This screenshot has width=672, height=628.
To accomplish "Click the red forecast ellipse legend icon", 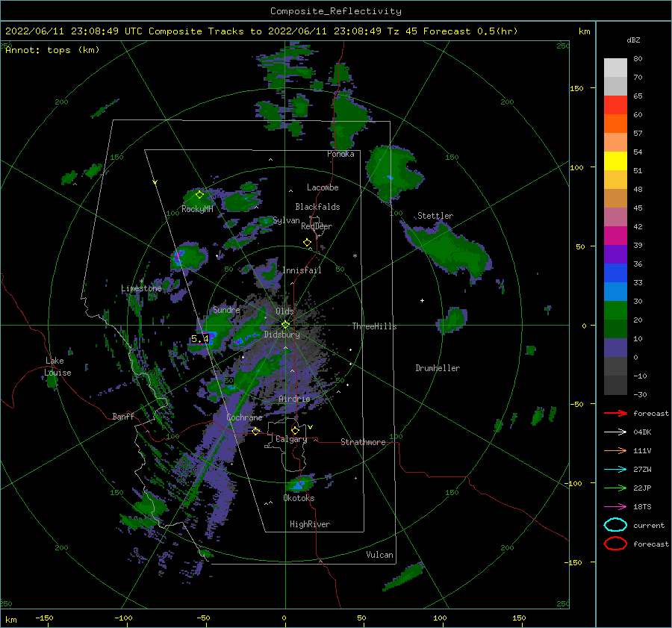I will [615, 544].
